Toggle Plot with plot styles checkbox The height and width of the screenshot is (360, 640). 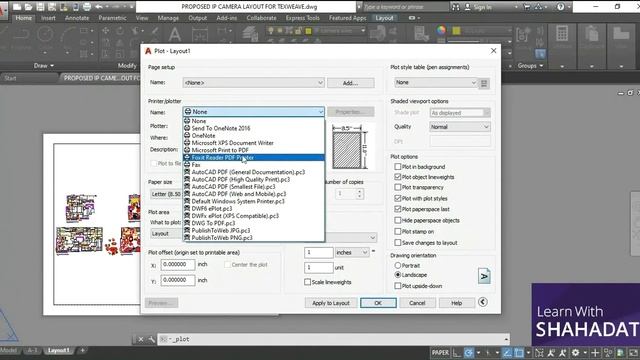pyautogui.click(x=398, y=198)
